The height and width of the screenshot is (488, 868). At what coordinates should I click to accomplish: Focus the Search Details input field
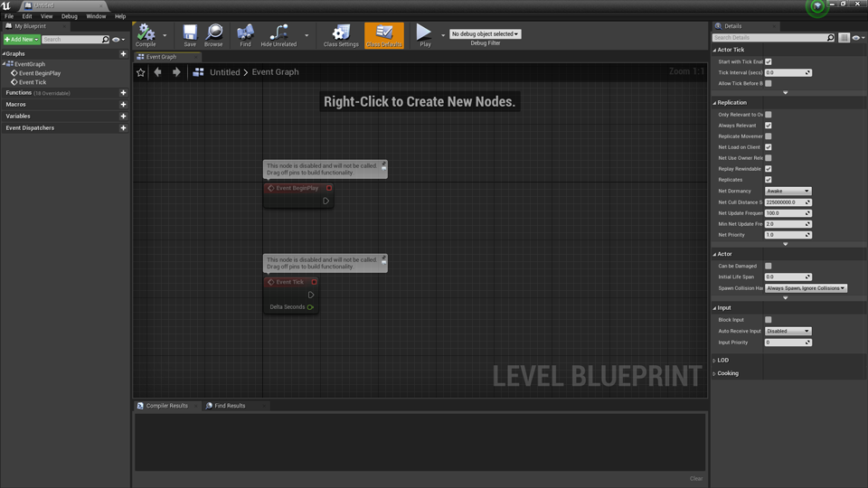769,38
